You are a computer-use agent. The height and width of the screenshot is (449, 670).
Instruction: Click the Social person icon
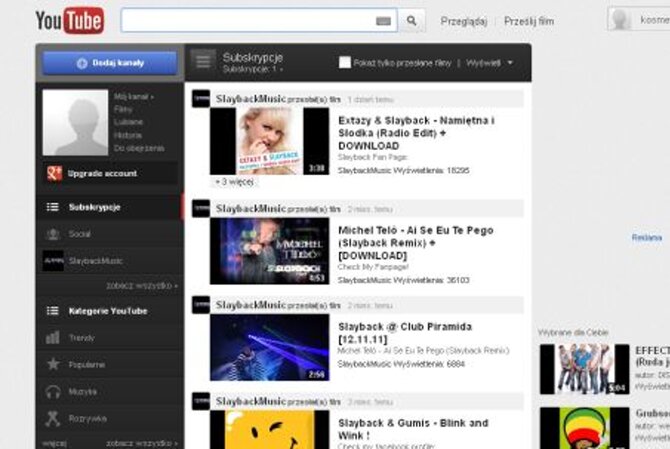pos(53,234)
